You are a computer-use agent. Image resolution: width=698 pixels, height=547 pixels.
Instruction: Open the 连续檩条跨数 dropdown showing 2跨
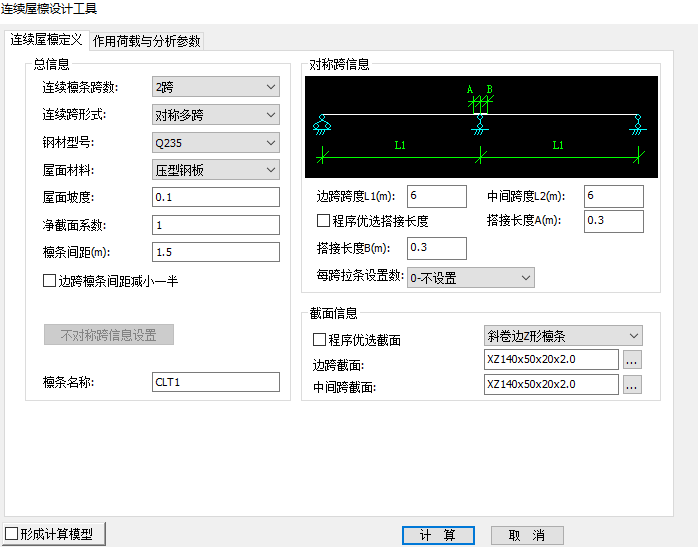(216, 87)
